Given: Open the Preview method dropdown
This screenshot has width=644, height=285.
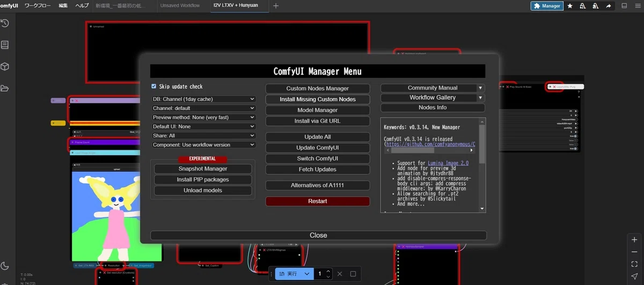Looking at the screenshot, I should (203, 118).
